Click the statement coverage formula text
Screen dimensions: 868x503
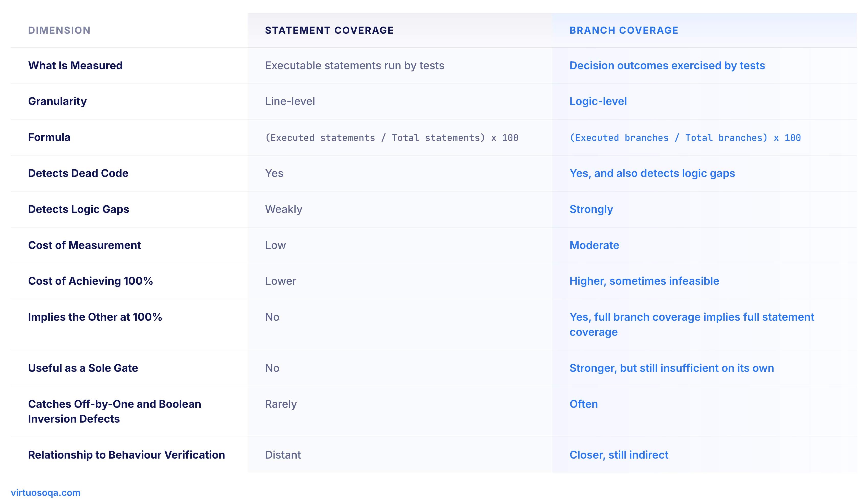click(392, 138)
